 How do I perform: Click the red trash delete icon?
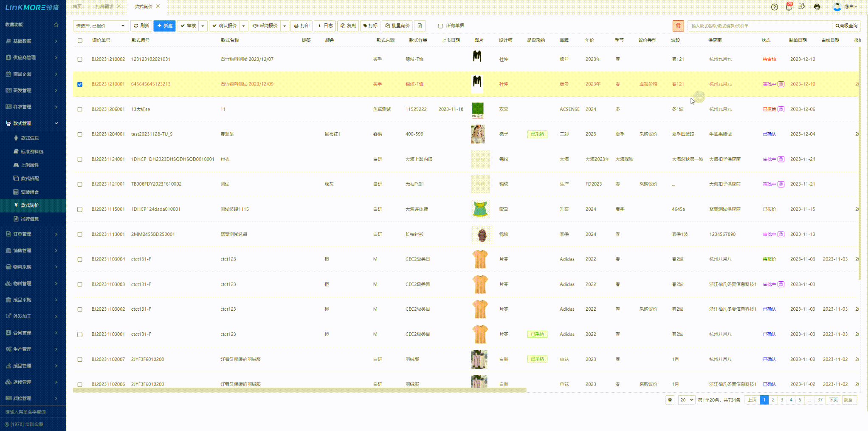click(678, 26)
